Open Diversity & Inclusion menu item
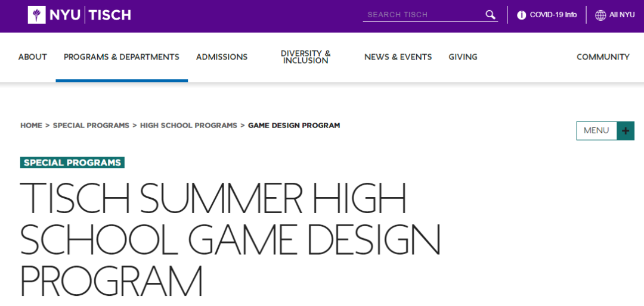This screenshot has height=306, width=644. (305, 57)
